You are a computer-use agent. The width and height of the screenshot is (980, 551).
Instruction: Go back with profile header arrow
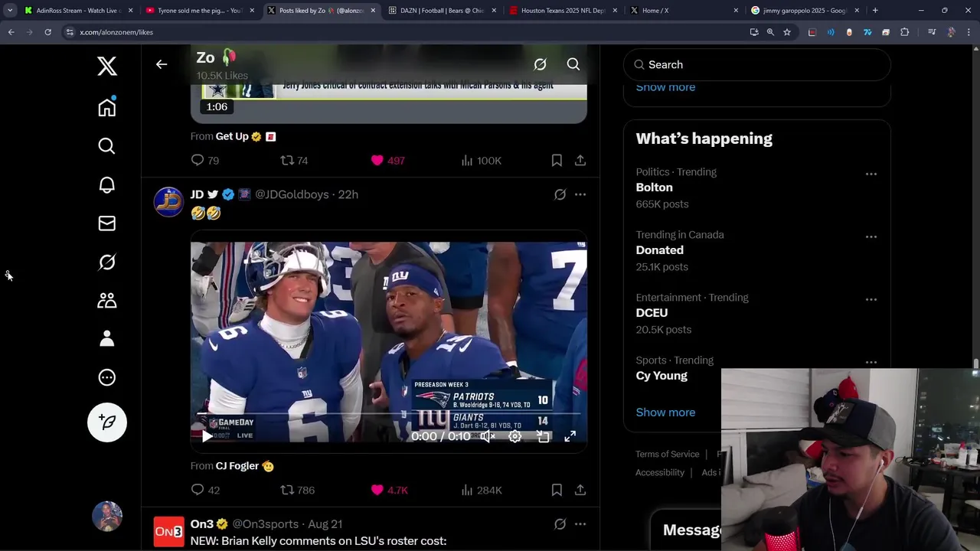click(x=162, y=64)
